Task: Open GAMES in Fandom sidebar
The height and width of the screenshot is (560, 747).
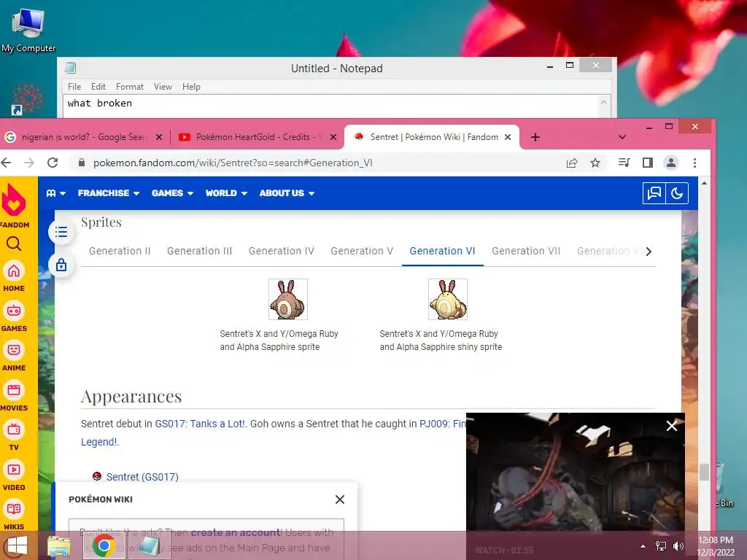Action: coord(14,311)
